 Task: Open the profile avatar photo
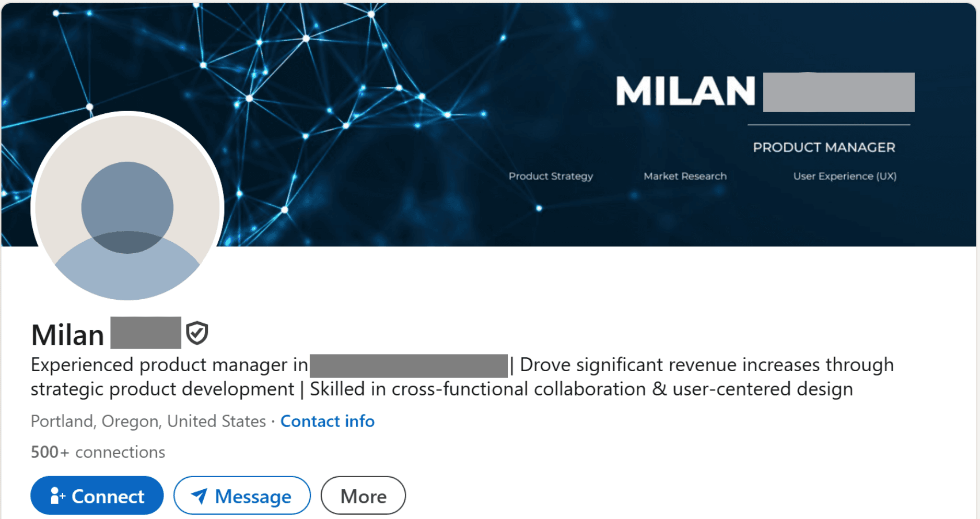[x=127, y=207]
